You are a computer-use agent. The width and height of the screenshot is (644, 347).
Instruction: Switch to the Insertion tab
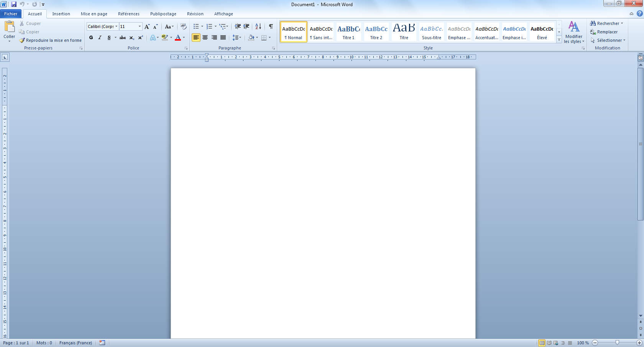click(61, 14)
